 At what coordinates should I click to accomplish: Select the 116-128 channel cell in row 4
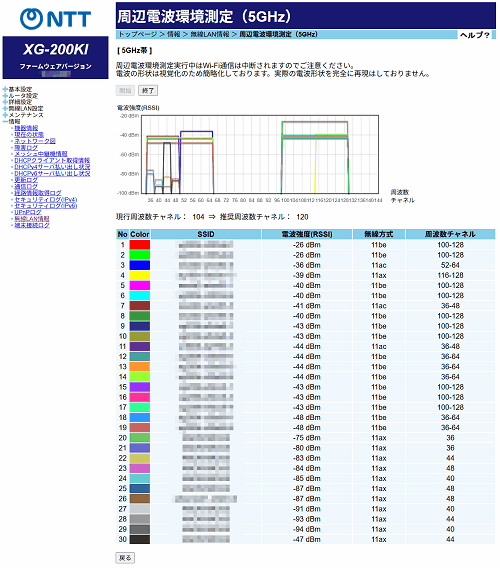450,275
